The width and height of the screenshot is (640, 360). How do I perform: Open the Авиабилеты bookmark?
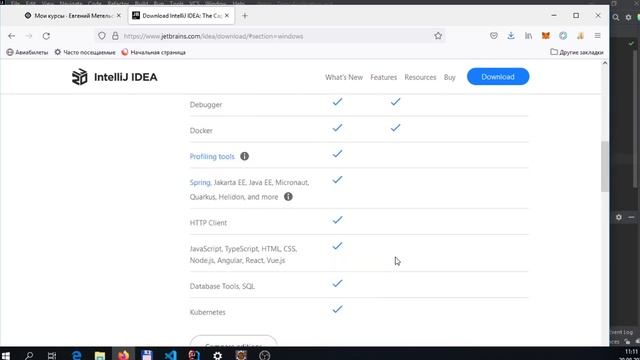(x=27, y=52)
